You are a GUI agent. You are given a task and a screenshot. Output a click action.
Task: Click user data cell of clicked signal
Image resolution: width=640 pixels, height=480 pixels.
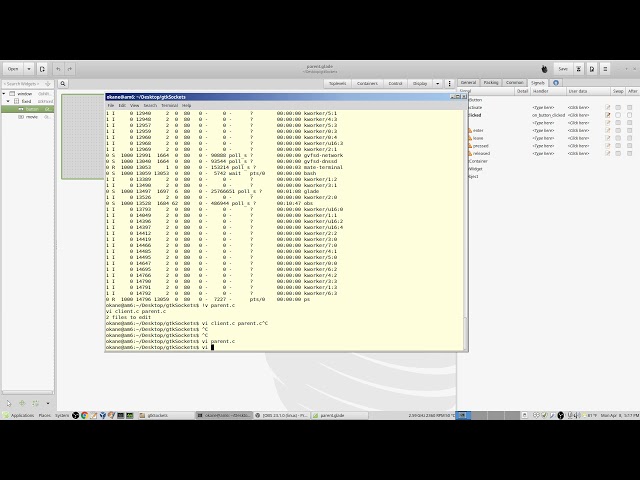(578, 115)
